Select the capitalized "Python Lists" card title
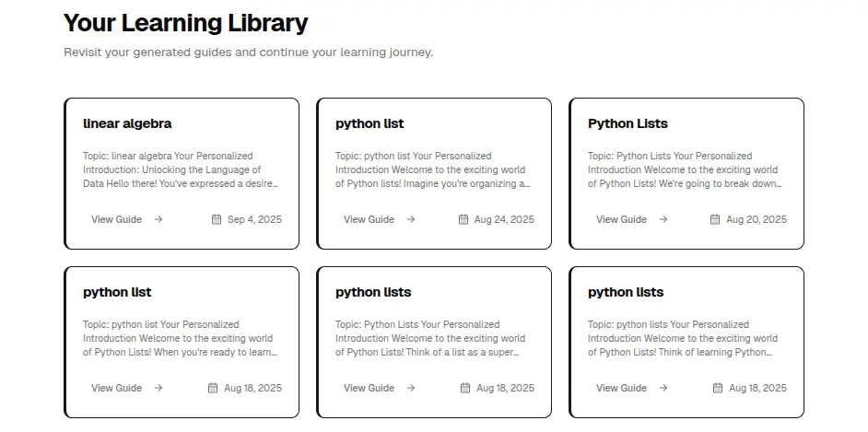The width and height of the screenshot is (868, 432). click(x=628, y=123)
